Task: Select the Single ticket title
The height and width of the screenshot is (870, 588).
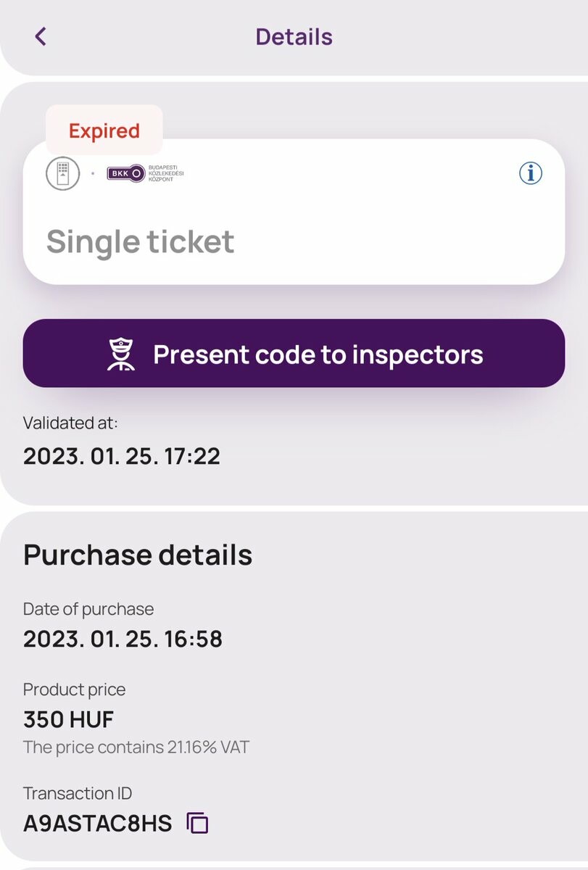Action: pos(140,241)
